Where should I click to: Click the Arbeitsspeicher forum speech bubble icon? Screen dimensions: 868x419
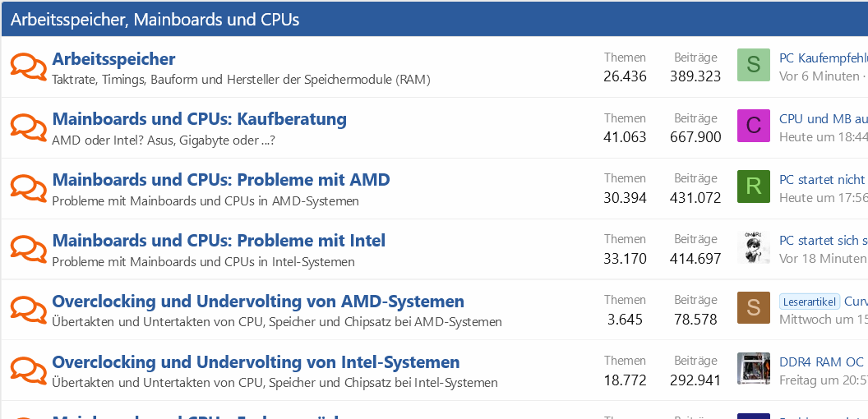pyautogui.click(x=29, y=67)
